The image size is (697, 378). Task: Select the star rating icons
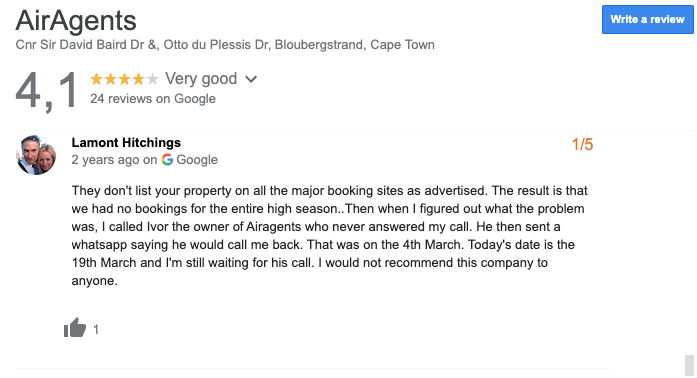[124, 79]
